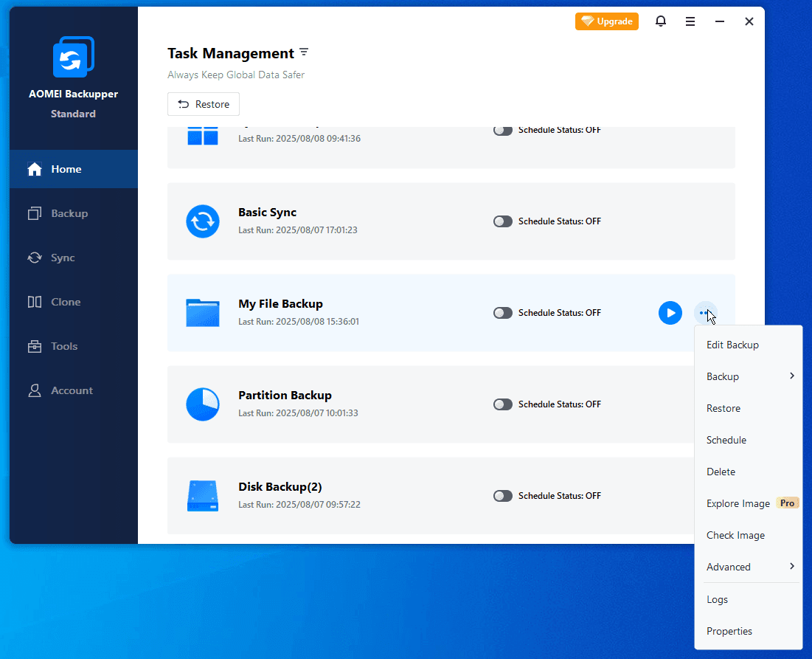Choose Check Image in the context menu
Image resolution: width=812 pixels, height=659 pixels.
point(735,535)
